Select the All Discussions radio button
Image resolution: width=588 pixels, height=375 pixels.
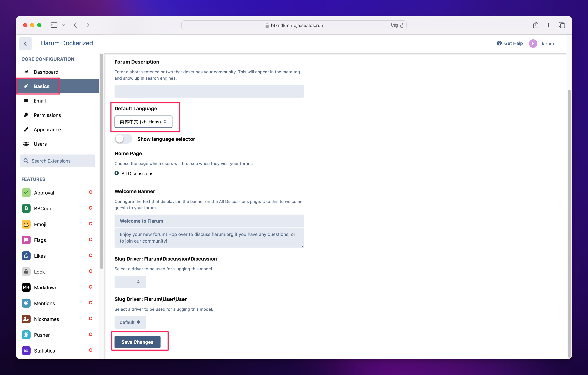click(117, 173)
